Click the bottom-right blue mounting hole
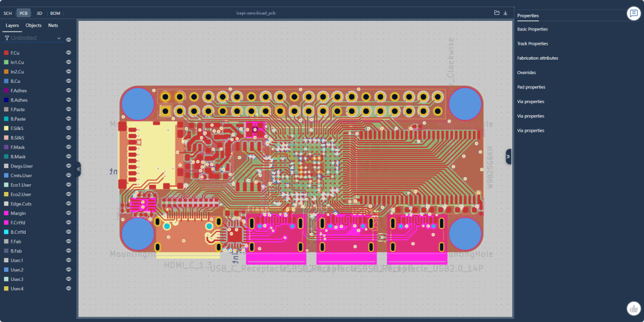Viewport: 644px width, 322px height. [x=465, y=234]
